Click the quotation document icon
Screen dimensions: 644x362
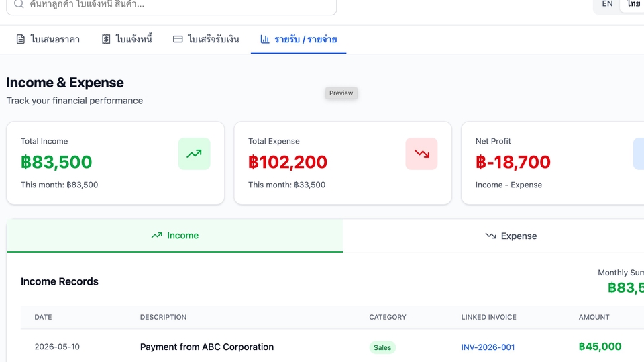pos(21,40)
